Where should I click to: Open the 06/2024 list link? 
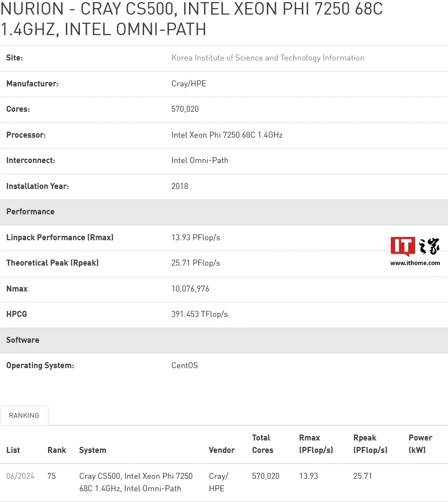pos(20,476)
